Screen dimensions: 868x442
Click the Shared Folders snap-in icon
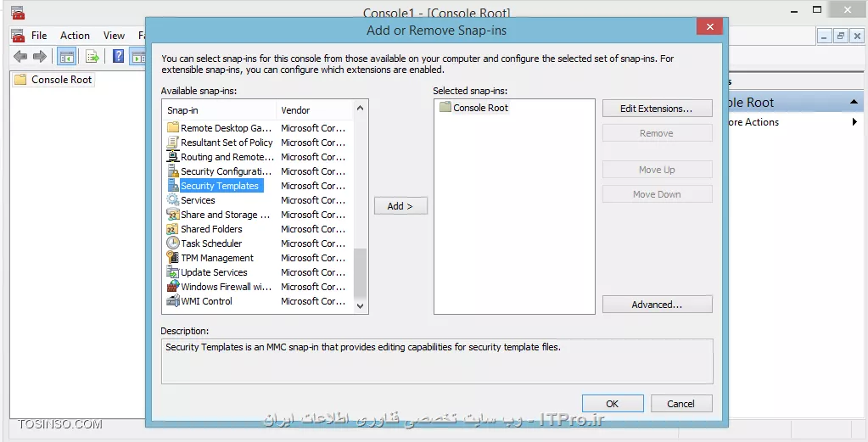[x=173, y=228]
